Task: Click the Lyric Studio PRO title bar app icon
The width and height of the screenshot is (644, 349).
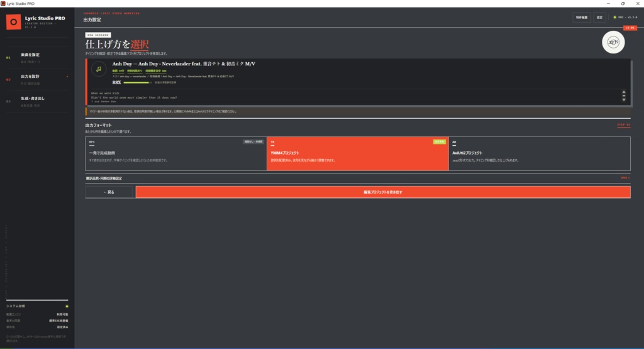Action: tap(3, 3)
